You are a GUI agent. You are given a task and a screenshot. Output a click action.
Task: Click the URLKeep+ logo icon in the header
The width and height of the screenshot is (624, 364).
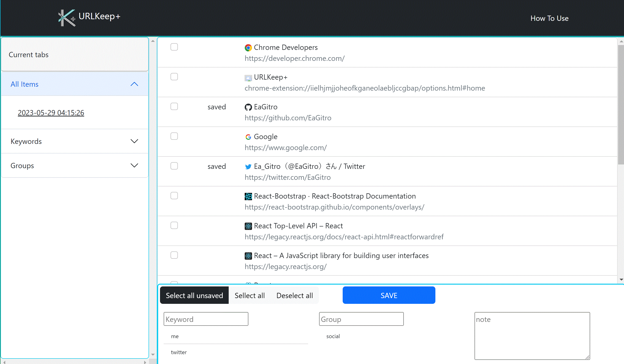[66, 17]
